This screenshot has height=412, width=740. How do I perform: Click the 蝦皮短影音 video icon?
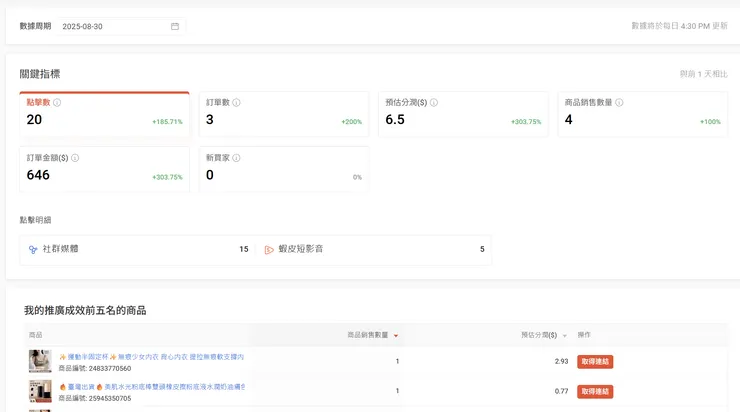click(269, 250)
